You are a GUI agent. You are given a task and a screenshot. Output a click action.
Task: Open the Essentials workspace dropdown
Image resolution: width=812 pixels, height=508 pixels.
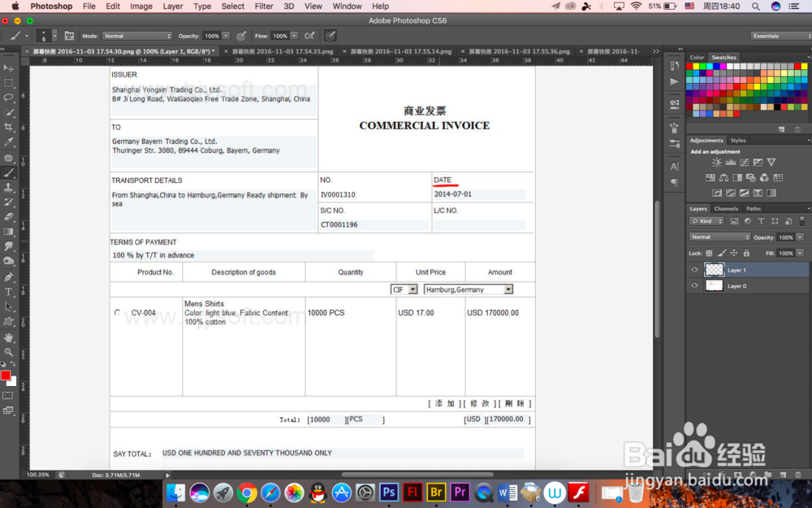[x=780, y=36]
